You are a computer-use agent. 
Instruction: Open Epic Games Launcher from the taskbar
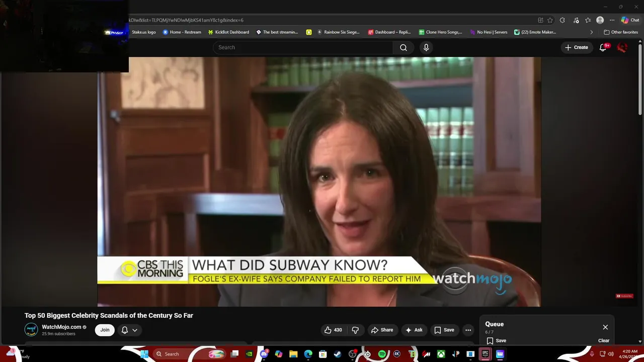[x=485, y=354]
